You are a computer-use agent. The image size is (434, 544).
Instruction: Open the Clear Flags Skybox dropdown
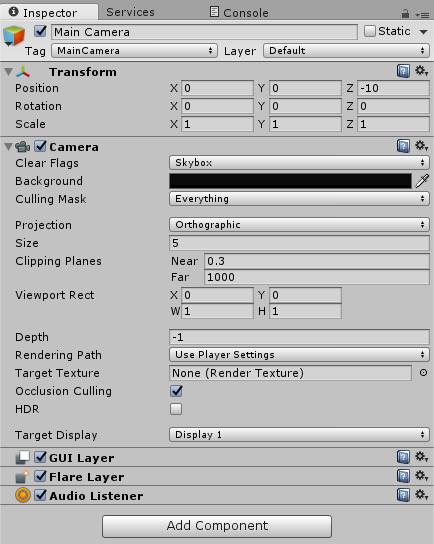click(299, 163)
